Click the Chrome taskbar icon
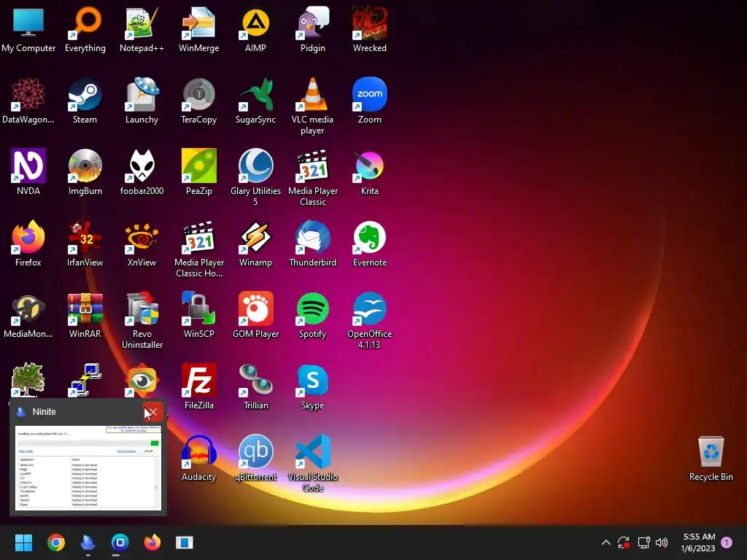This screenshot has width=747, height=560. [55, 542]
